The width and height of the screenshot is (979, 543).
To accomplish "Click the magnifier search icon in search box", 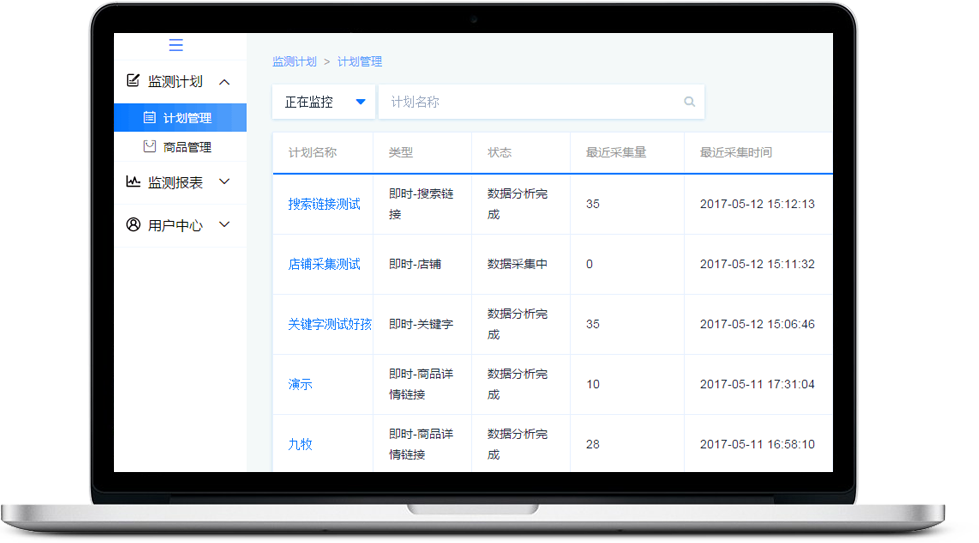I will pyautogui.click(x=689, y=102).
